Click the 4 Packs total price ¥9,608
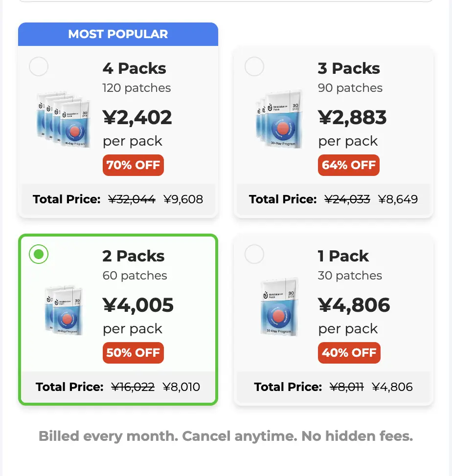Viewport: 452px width, 476px height. (183, 199)
